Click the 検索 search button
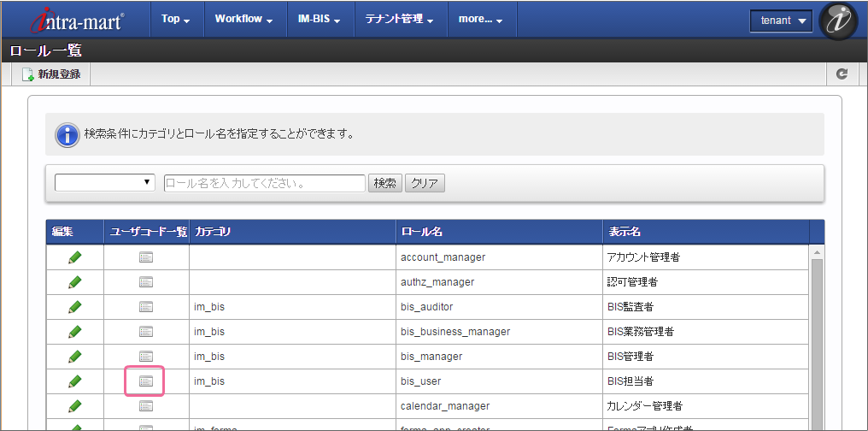Image resolution: width=868 pixels, height=431 pixels. point(385,183)
